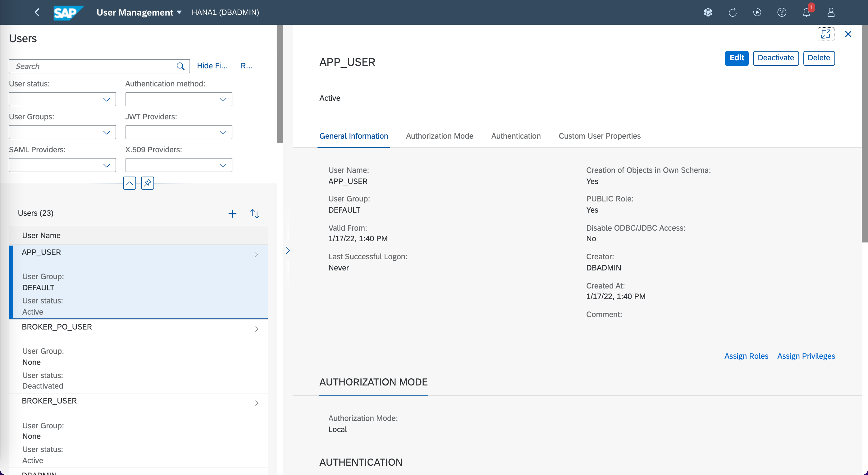
Task: Click the Assign Roles link
Action: 746,356
